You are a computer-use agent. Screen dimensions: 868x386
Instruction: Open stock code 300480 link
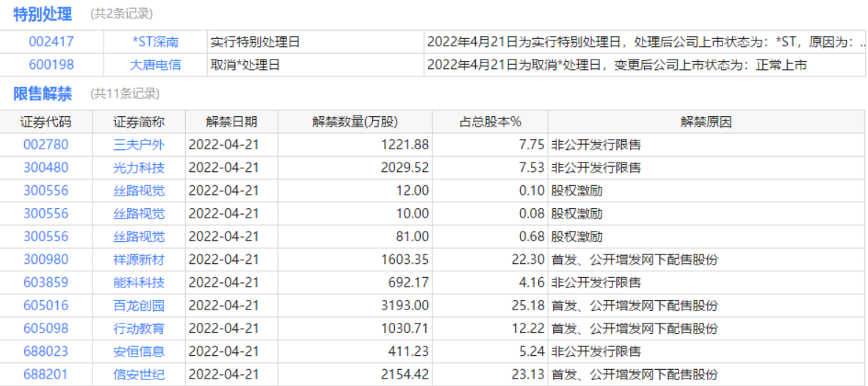coord(46,168)
